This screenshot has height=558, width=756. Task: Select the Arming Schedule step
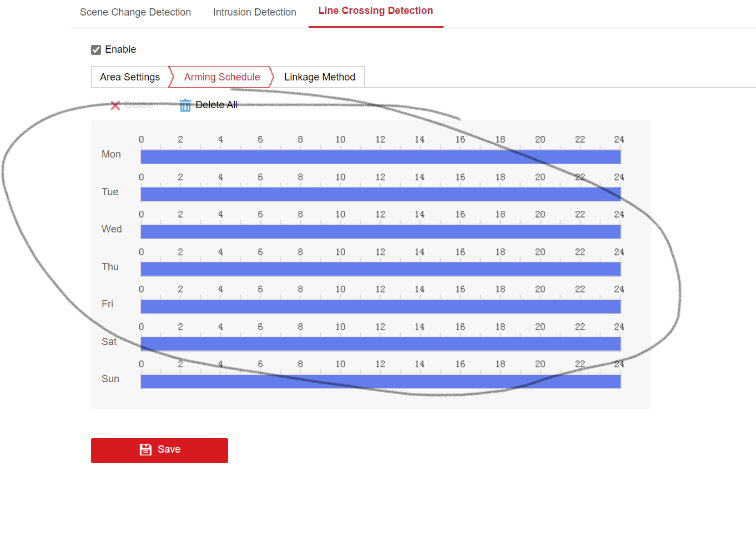pyautogui.click(x=221, y=77)
